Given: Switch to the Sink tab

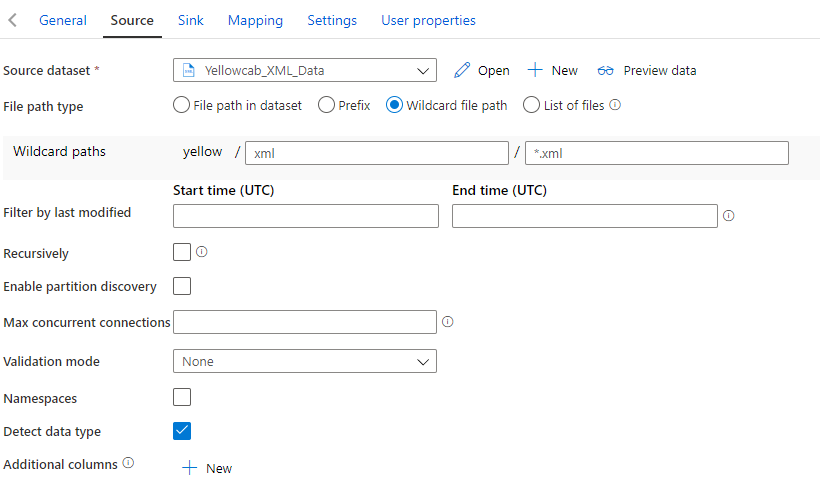Looking at the screenshot, I should pos(190,20).
